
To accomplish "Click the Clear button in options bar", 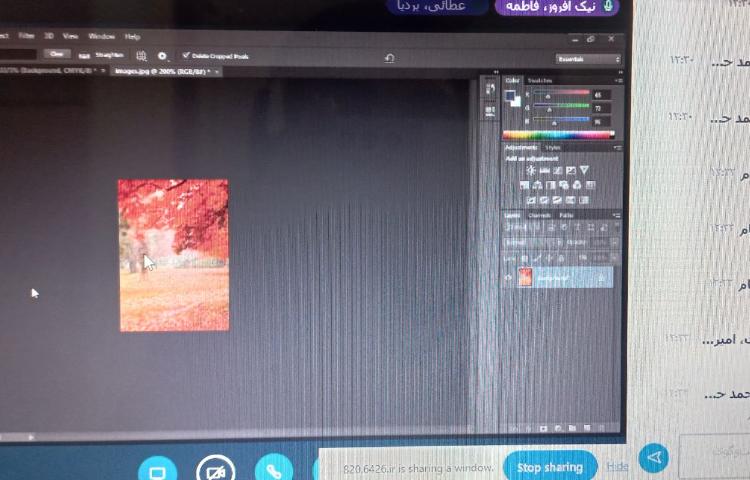I will coord(57,54).
